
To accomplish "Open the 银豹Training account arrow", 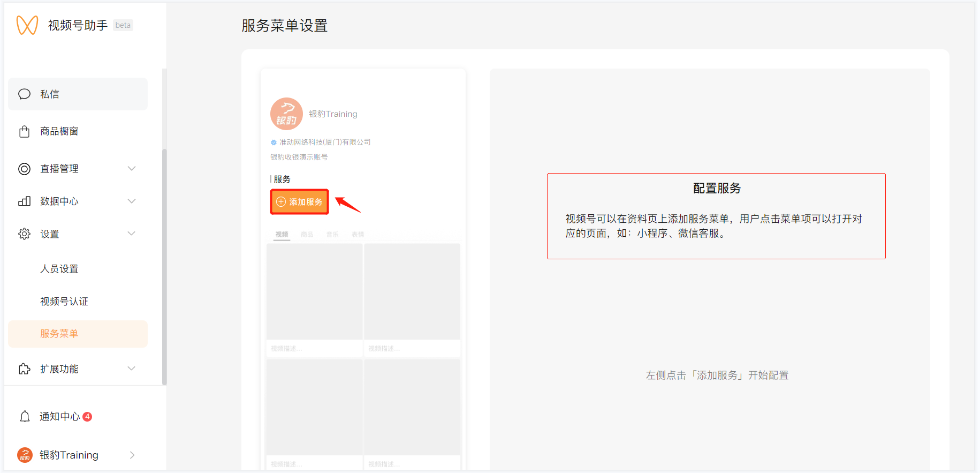I will pyautogui.click(x=132, y=455).
